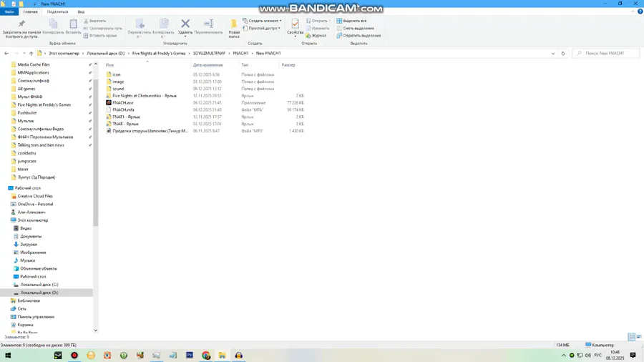Open Photoshop from the taskbar
Image resolution: width=644 pixels, height=362 pixels.
click(x=190, y=356)
